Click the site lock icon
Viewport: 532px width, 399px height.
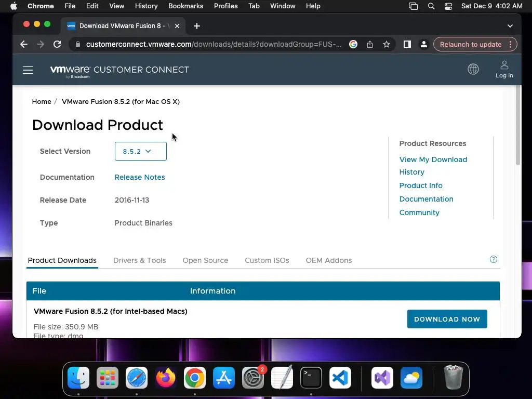tap(78, 45)
